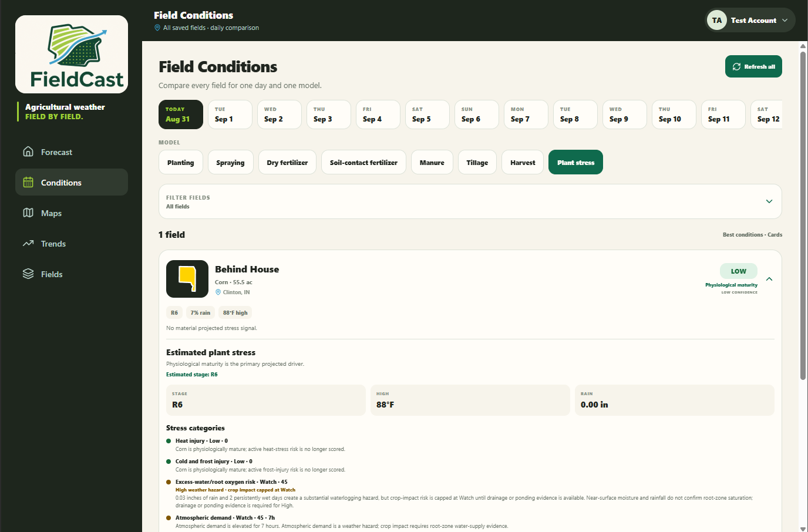Expand the Filter Fields dropdown

point(470,201)
